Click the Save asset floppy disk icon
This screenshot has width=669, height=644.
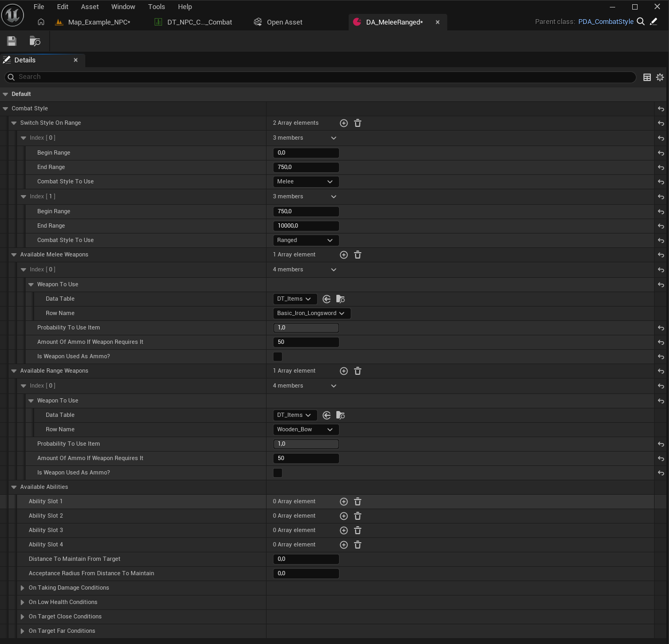12,41
